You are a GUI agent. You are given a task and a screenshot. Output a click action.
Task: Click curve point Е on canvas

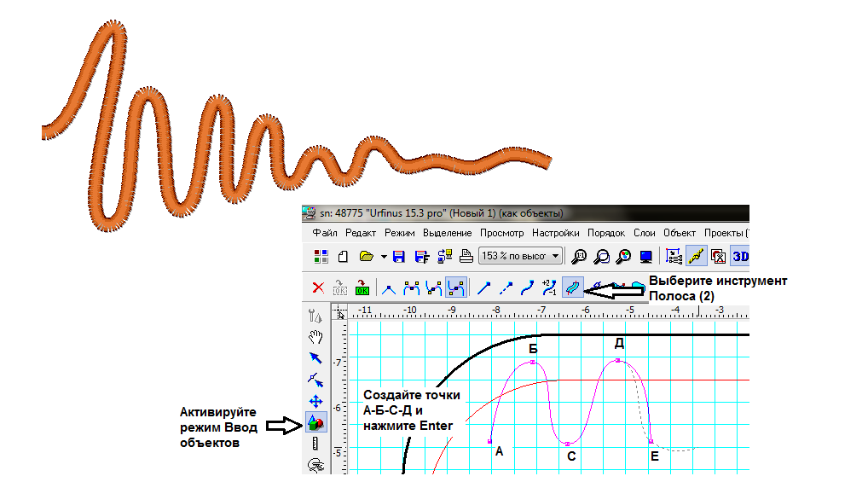point(651,442)
